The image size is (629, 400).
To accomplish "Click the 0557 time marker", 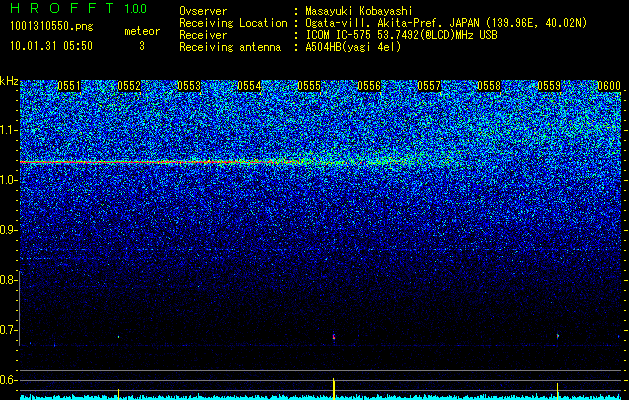I will point(429,86).
